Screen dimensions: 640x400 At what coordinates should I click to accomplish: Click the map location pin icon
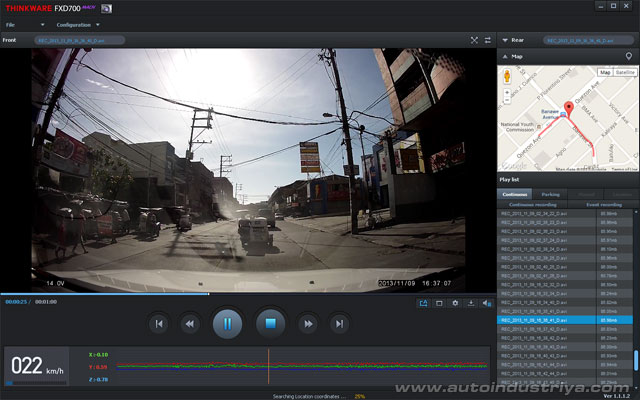(629, 56)
